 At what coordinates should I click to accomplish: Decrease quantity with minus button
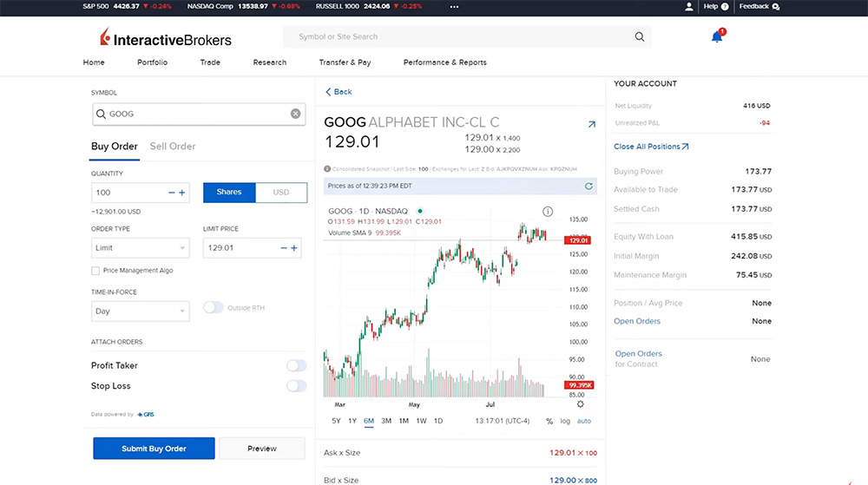(x=172, y=193)
